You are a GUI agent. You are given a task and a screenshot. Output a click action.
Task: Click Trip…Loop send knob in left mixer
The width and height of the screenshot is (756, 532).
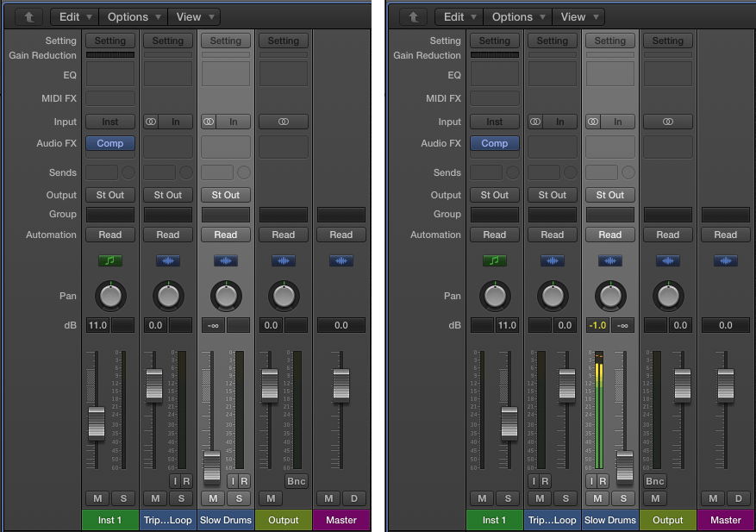[186, 172]
